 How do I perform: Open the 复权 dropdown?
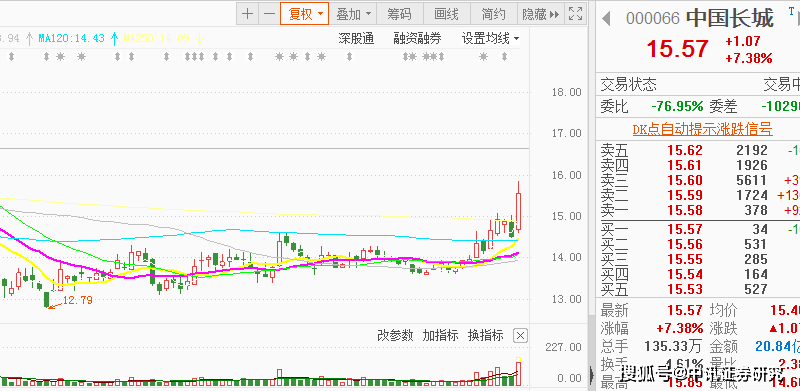click(305, 14)
